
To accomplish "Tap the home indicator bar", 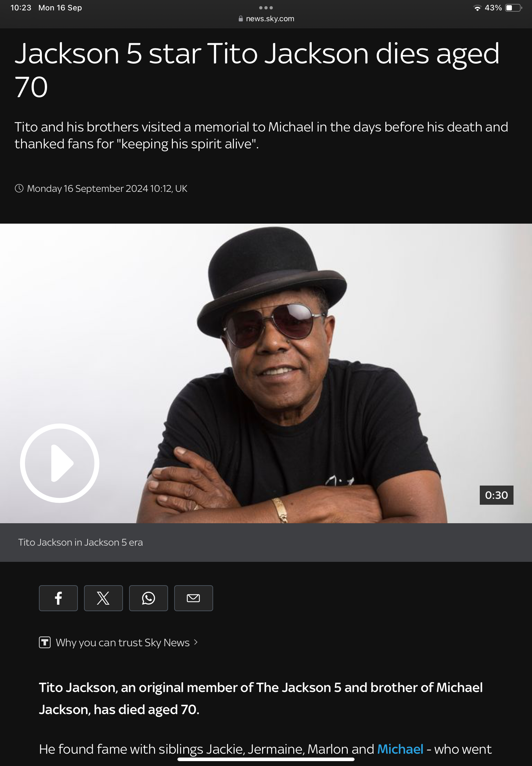I will 266,759.
